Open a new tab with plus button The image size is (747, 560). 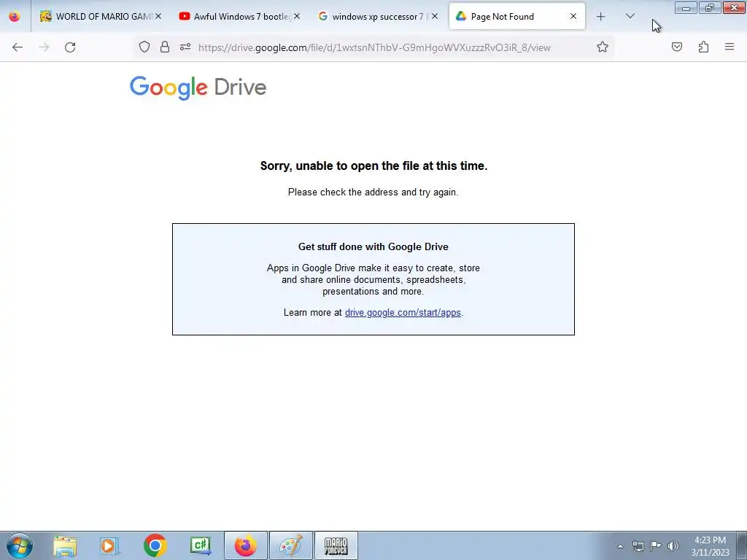601,17
